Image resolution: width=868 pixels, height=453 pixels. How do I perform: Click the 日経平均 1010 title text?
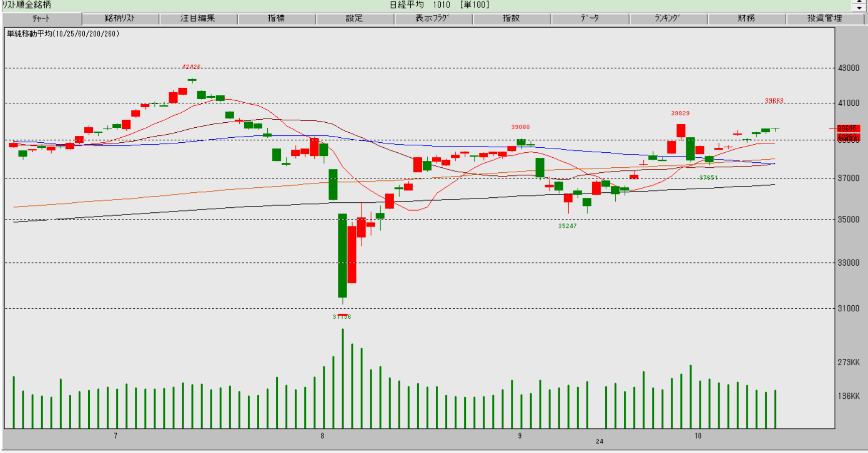[x=420, y=5]
